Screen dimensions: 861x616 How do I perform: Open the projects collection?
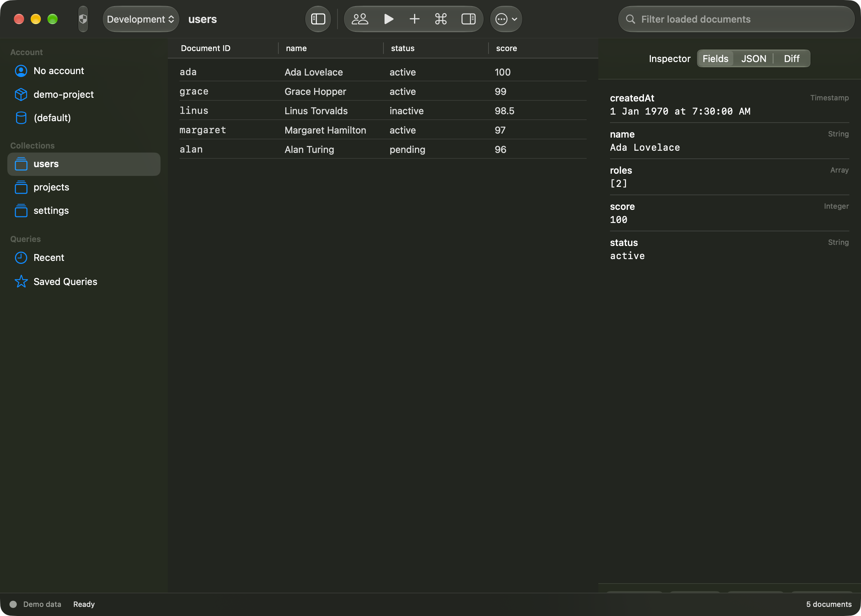pyautogui.click(x=84, y=187)
